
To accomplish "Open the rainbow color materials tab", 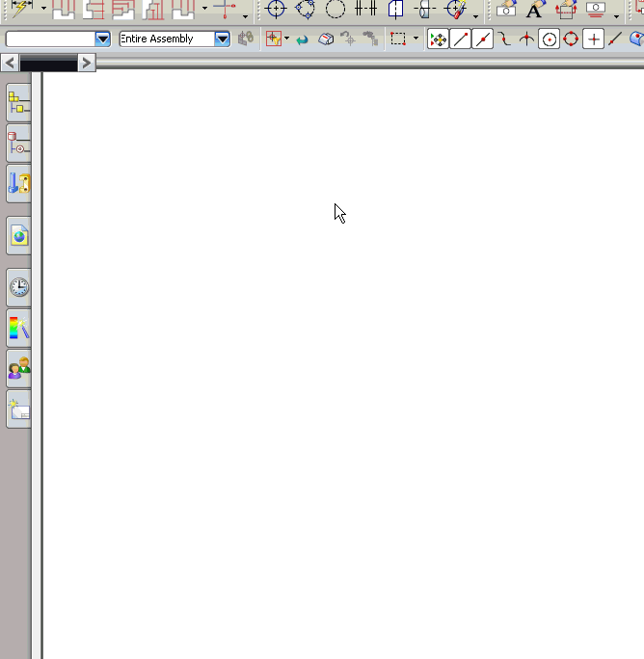I will (19, 328).
